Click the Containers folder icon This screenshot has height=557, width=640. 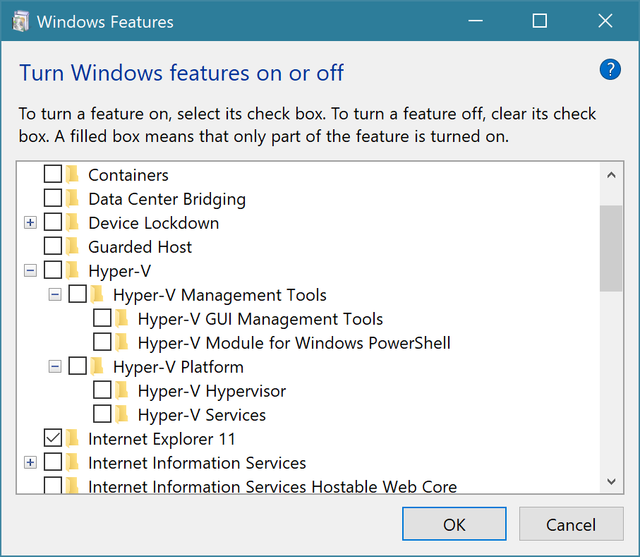pos(72,174)
